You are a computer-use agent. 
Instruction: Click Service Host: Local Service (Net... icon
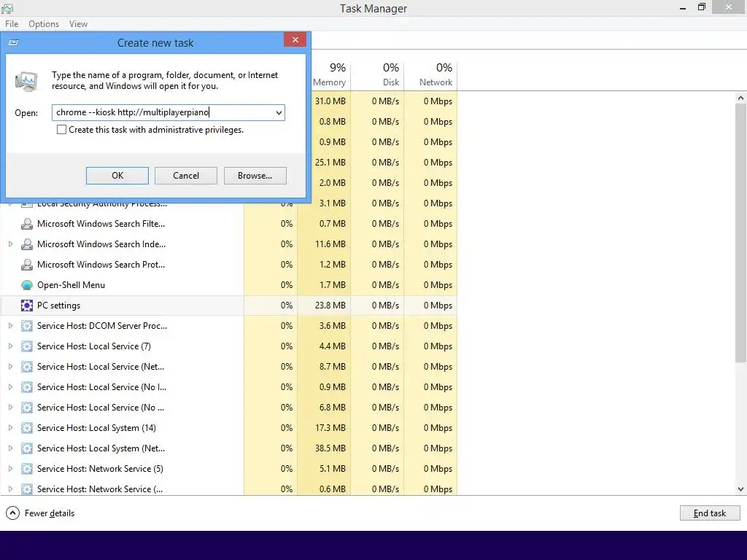27,367
